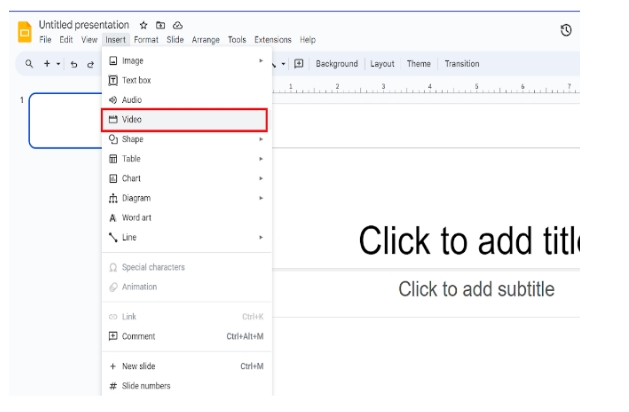
Task: Choose Table from Insert menu
Action: (x=187, y=159)
